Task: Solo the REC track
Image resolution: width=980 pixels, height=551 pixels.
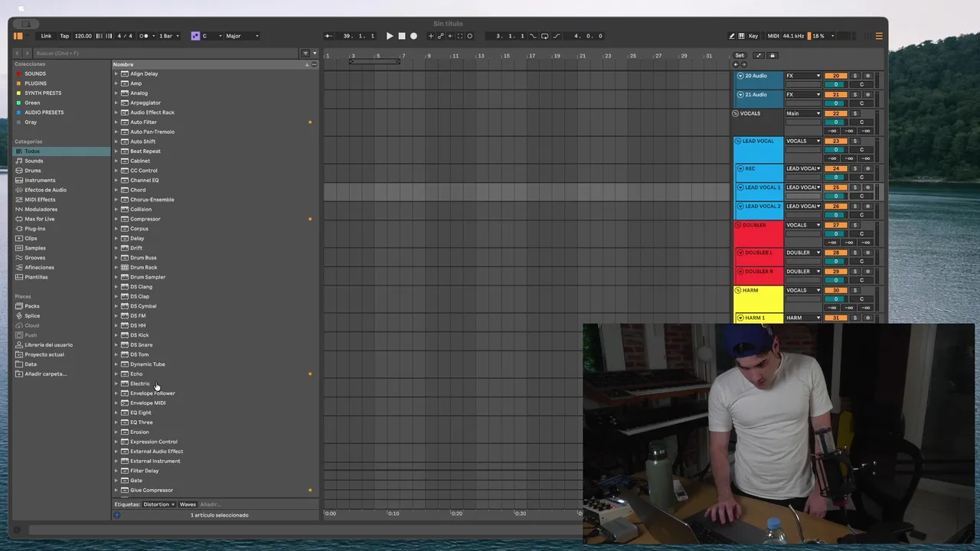Action: [855, 168]
